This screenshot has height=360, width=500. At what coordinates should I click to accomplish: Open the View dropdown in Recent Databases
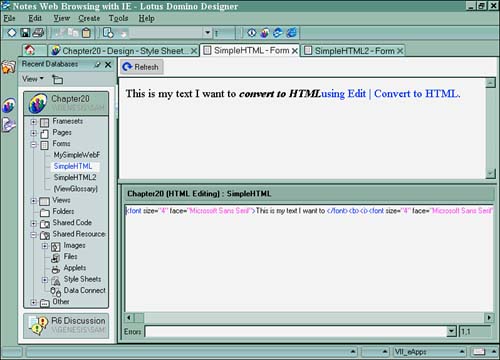point(33,79)
